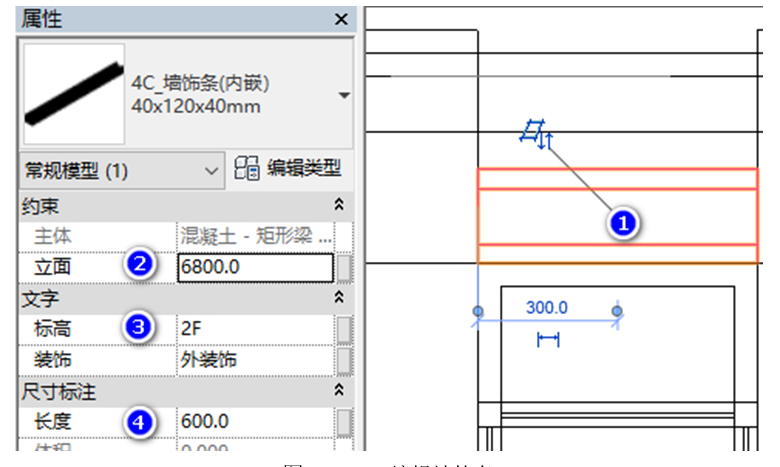Image resolution: width=780 pixels, height=467 pixels.
Task: Collapse the 约束 properties section
Action: pos(338,204)
